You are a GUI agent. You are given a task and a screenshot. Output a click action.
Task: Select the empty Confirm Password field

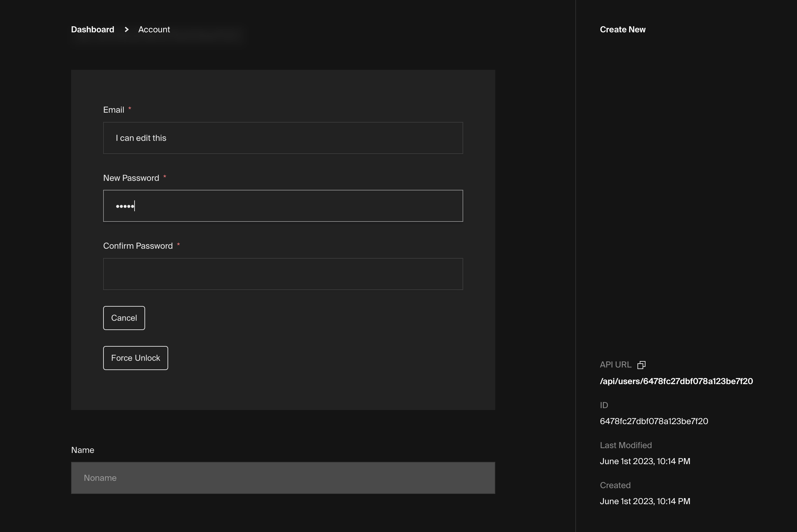pos(283,274)
